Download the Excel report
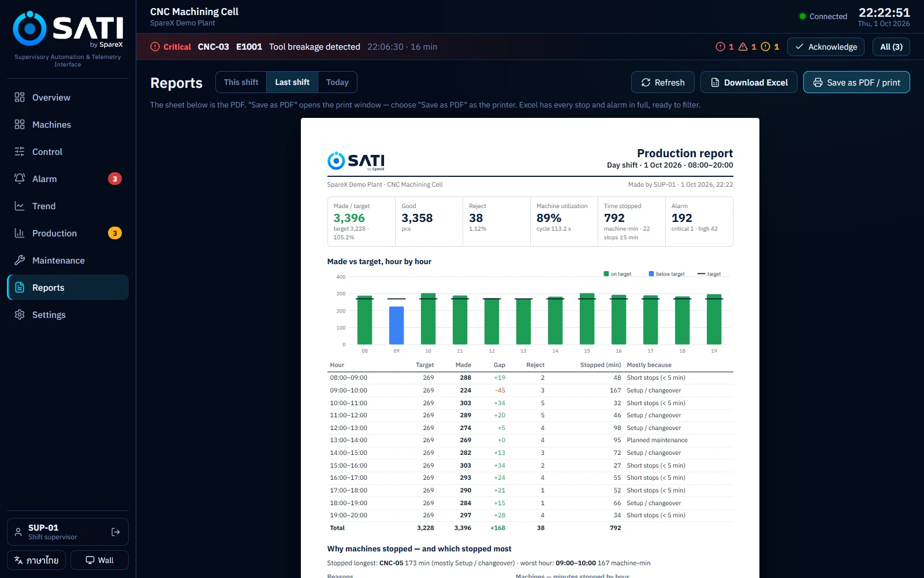The height and width of the screenshot is (578, 924). tap(749, 82)
